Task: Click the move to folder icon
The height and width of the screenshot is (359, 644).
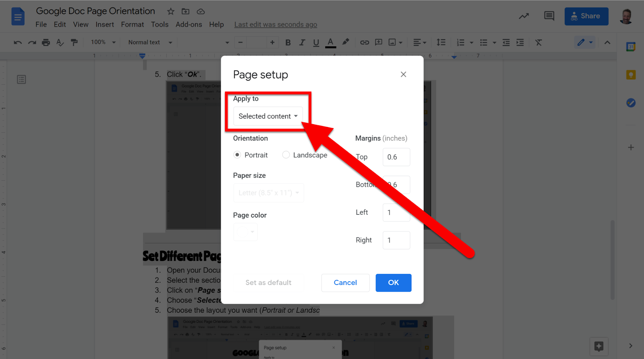Action: pyautogui.click(x=186, y=11)
